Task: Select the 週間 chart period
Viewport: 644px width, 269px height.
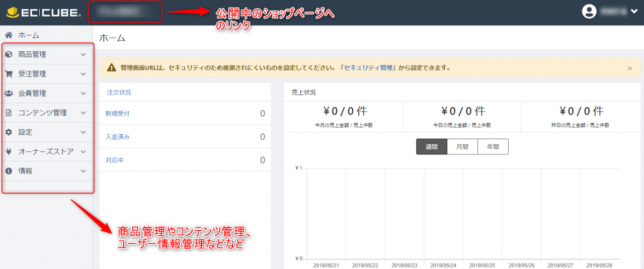Action: point(431,147)
